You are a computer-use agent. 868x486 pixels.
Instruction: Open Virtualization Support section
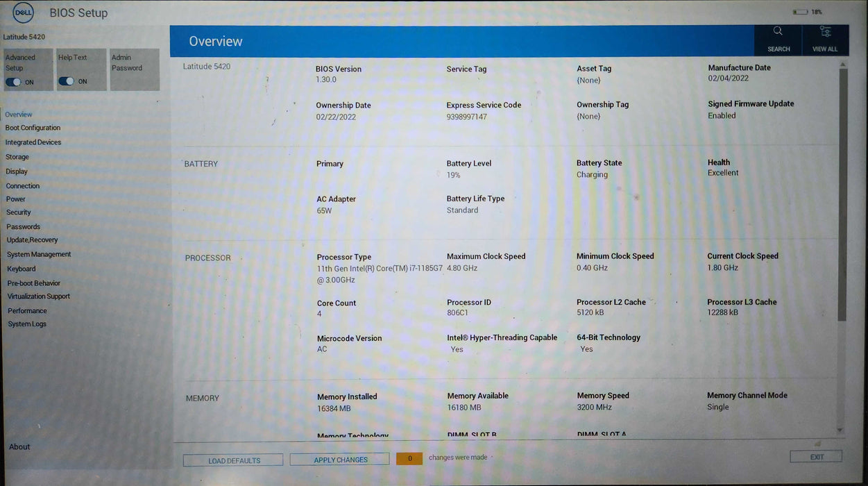click(39, 296)
